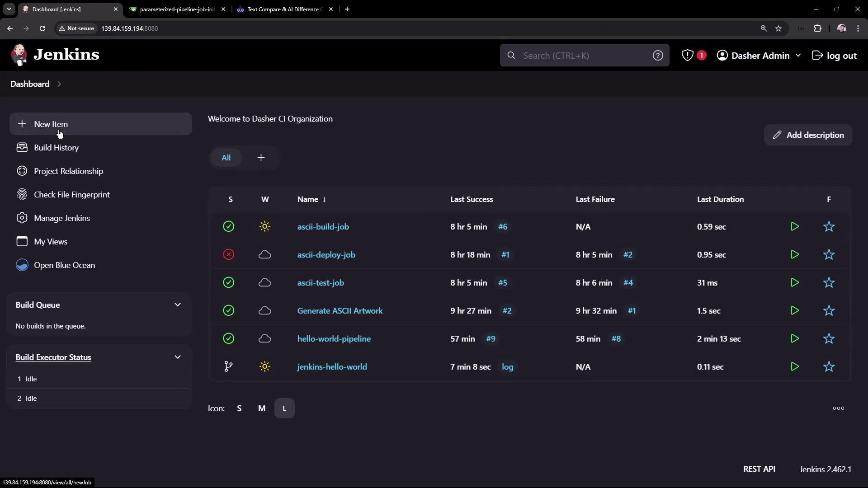
Task: Add a new view tab
Action: coord(261,158)
